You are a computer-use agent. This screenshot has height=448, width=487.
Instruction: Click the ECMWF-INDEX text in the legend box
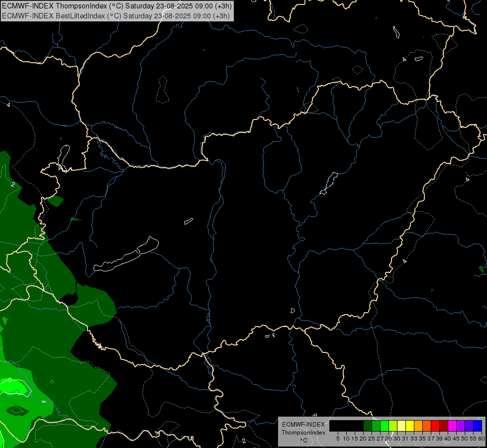tap(303, 425)
